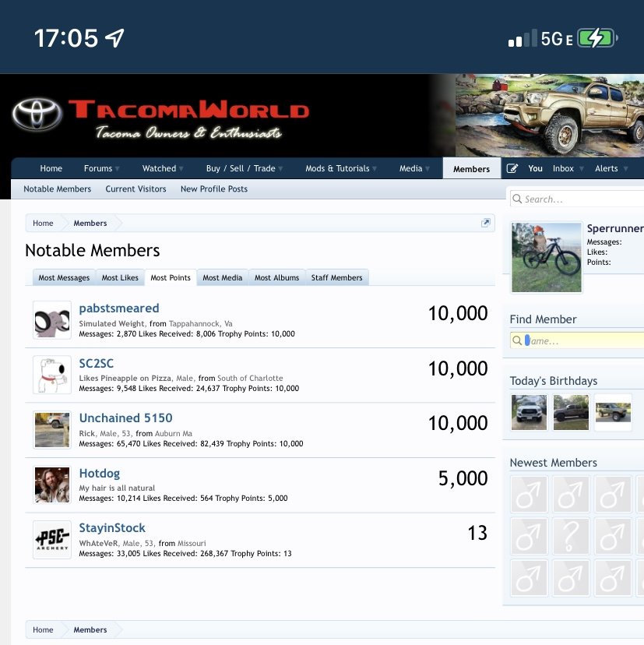Click the iOS battery charging indicator
This screenshot has height=645, width=644.
597,39
